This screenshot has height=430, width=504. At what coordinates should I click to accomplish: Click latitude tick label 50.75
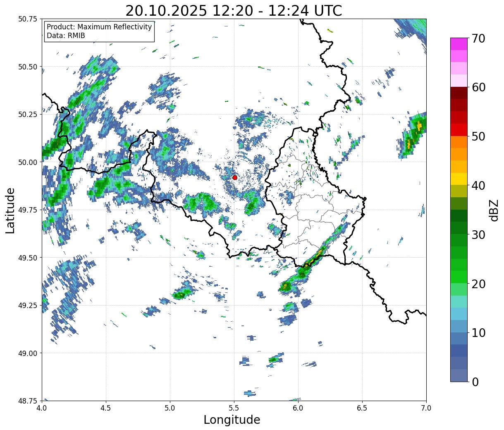(28, 19)
